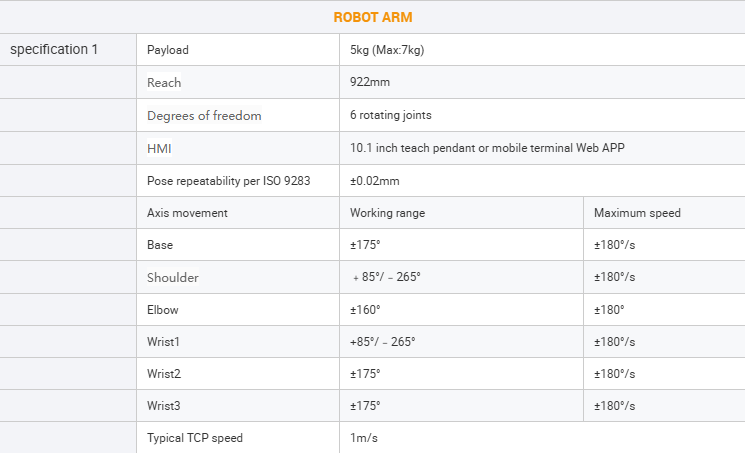Select the Typical TCP speed 1m/s value
The height and width of the screenshot is (453, 745).
pos(363,438)
